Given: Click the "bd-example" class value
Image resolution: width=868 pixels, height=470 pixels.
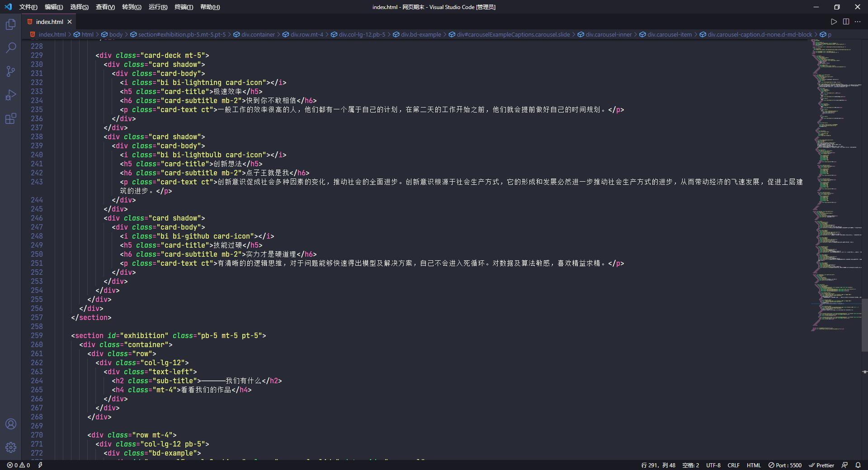Looking at the screenshot, I should [173, 453].
